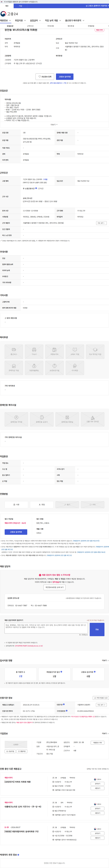Open 개인정보보호법 상세 보기

54,587
